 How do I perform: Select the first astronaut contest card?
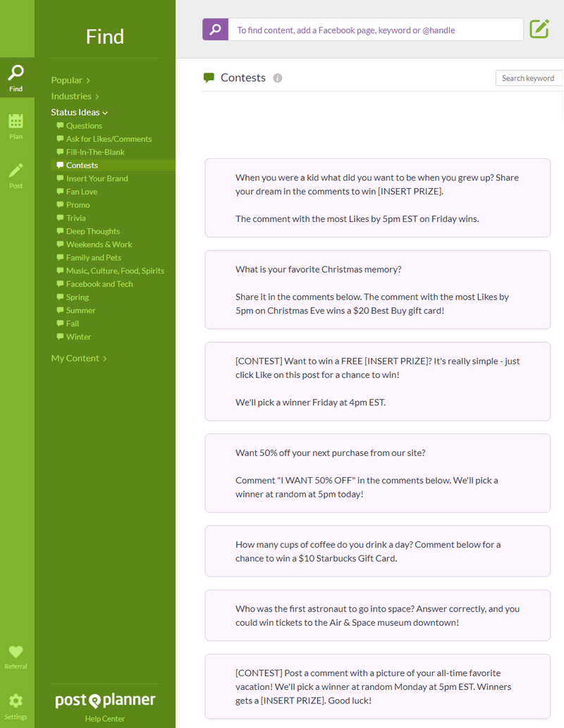[378, 616]
